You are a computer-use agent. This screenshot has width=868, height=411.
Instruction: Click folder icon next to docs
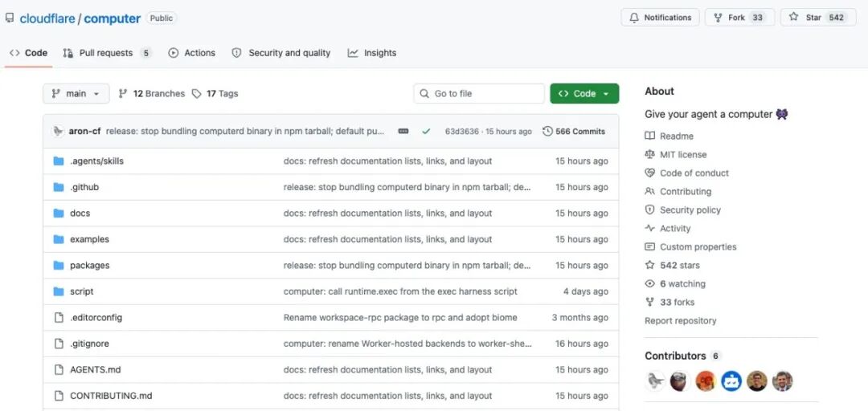click(59, 214)
